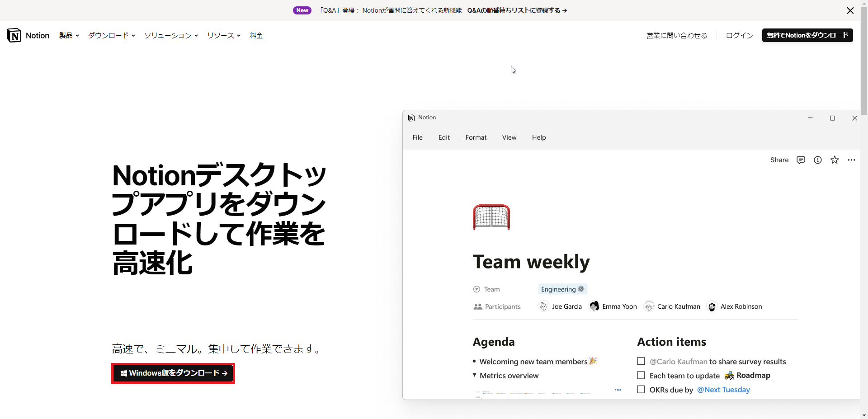This screenshot has width=868, height=419.
Task: Maximize the Notion app window
Action: 832,118
